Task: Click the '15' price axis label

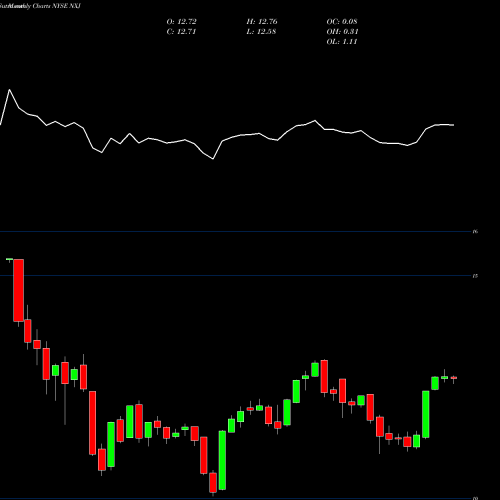Action: pyautogui.click(x=475, y=276)
